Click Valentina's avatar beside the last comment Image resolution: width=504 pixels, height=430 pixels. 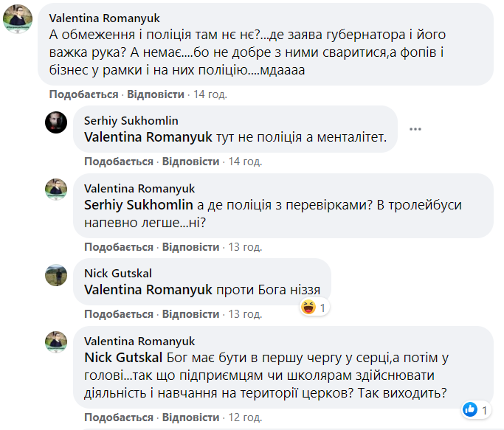click(57, 342)
